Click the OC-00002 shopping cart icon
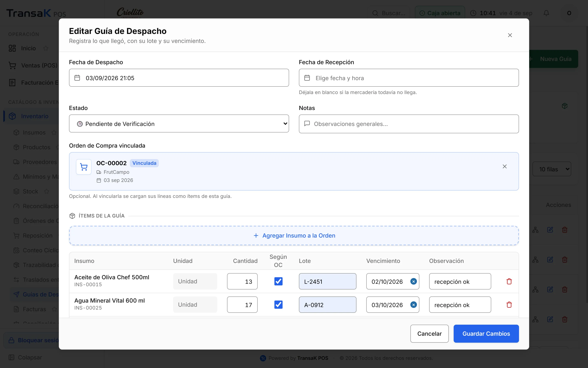This screenshot has height=368, width=588. [84, 167]
